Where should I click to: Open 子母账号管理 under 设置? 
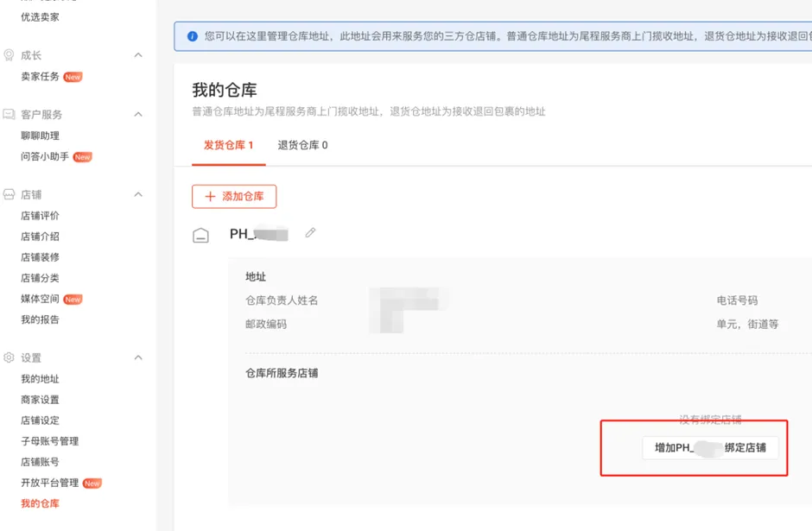point(48,441)
